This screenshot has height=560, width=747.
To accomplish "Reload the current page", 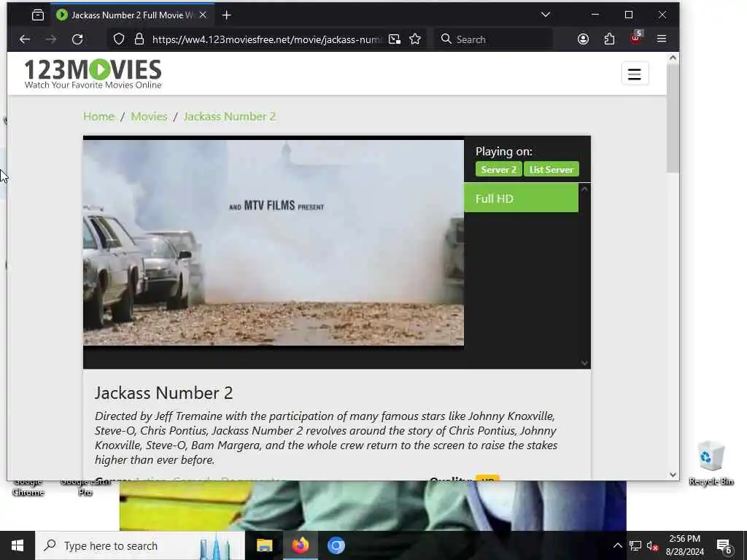I will coord(77,39).
